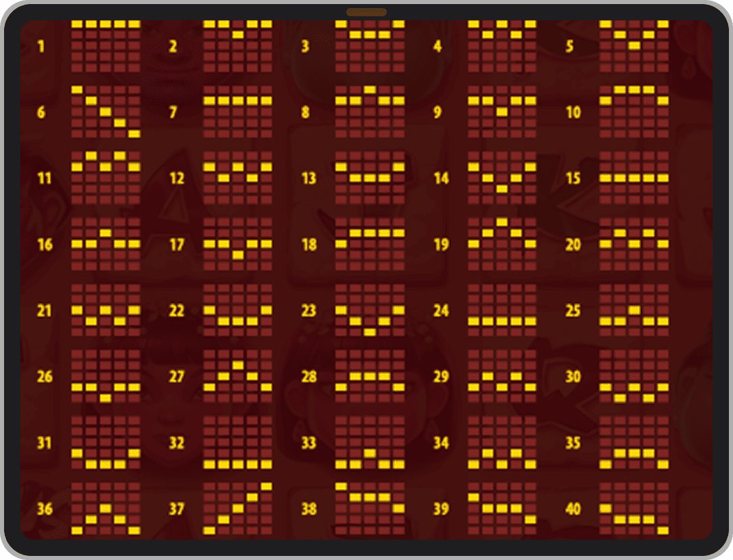This screenshot has width=733, height=560.
Task: Click the payline 37 rising diagonal diagram
Action: click(x=237, y=508)
